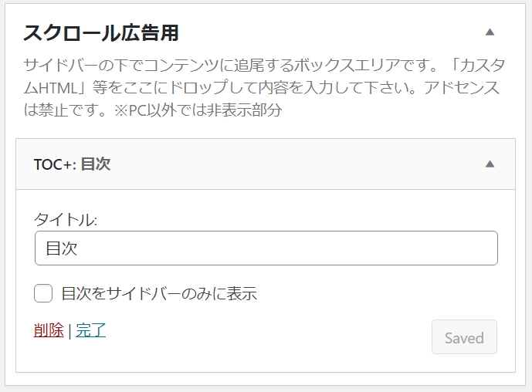
Task: Collapse the スクロール広告用 widget area arrow
Action: 490,32
